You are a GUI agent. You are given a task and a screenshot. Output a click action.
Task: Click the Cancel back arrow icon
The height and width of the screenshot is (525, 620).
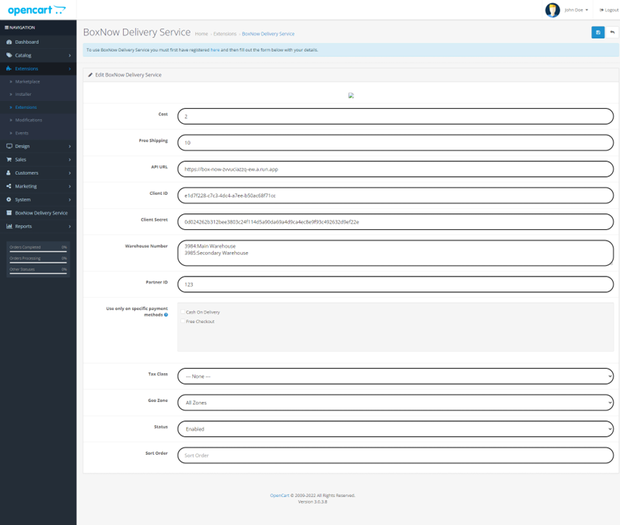(612, 32)
